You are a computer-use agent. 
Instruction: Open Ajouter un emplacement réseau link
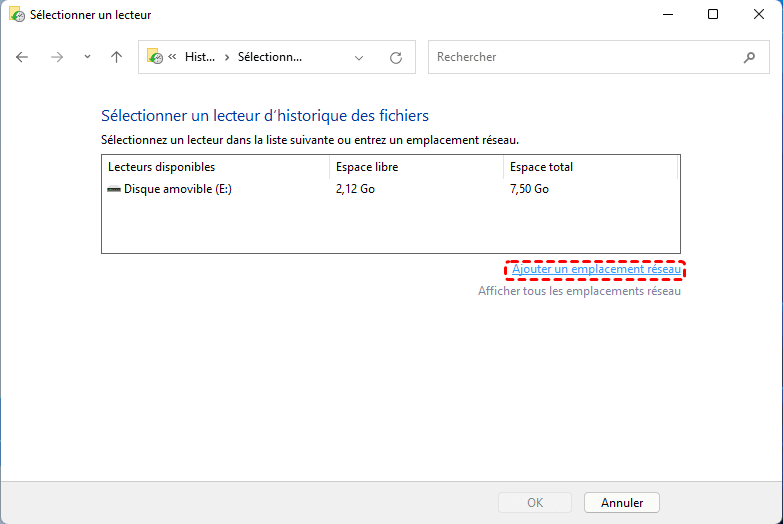[x=596, y=270]
